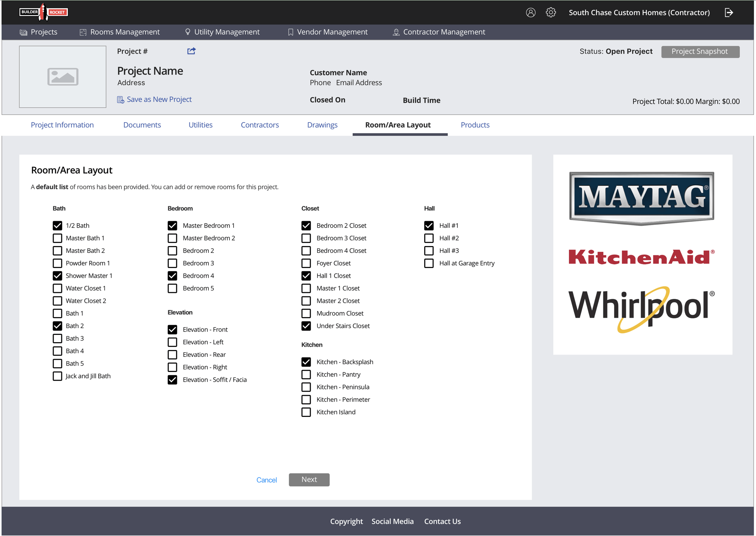Click the share icon beside Project #
This screenshot has height=536, width=756.
click(x=191, y=51)
